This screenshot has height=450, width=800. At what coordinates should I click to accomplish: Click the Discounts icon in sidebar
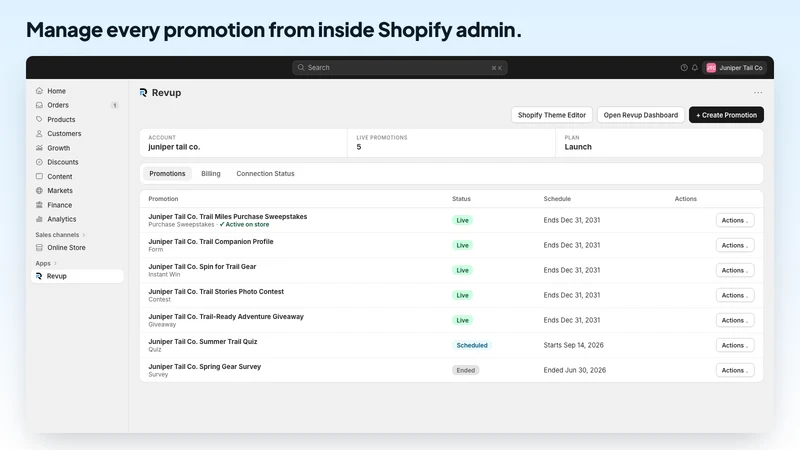coord(39,162)
